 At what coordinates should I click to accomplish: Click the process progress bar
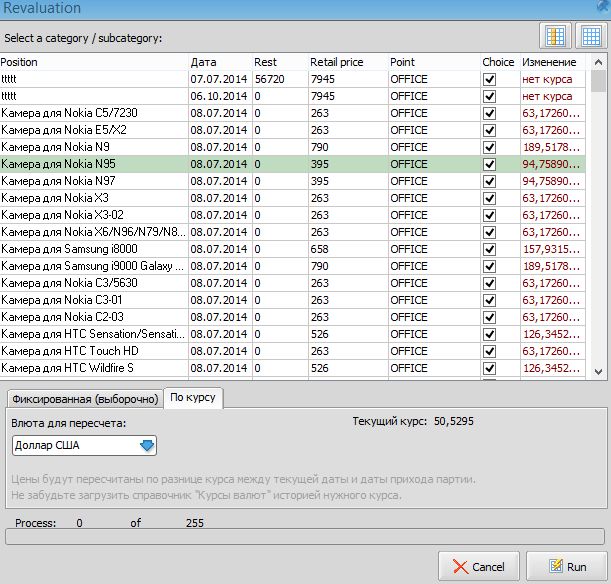coord(304,538)
